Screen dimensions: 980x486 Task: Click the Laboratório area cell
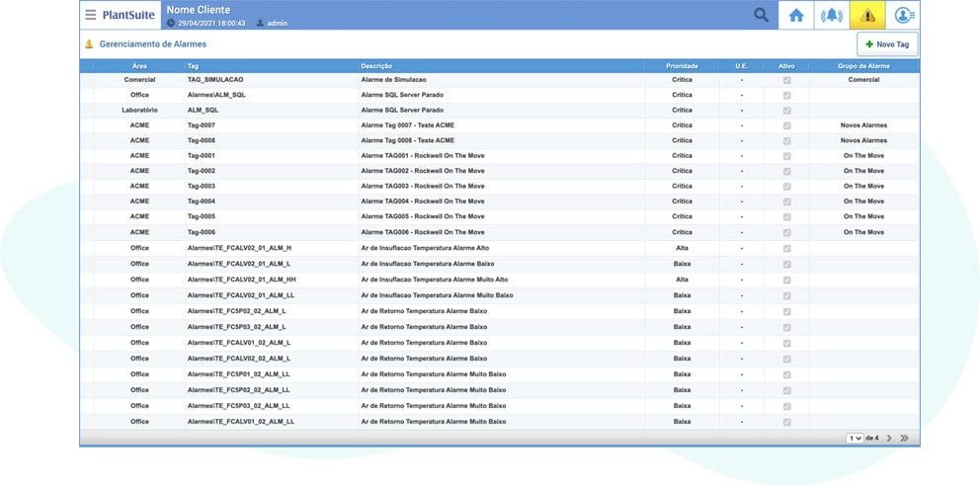click(x=139, y=110)
